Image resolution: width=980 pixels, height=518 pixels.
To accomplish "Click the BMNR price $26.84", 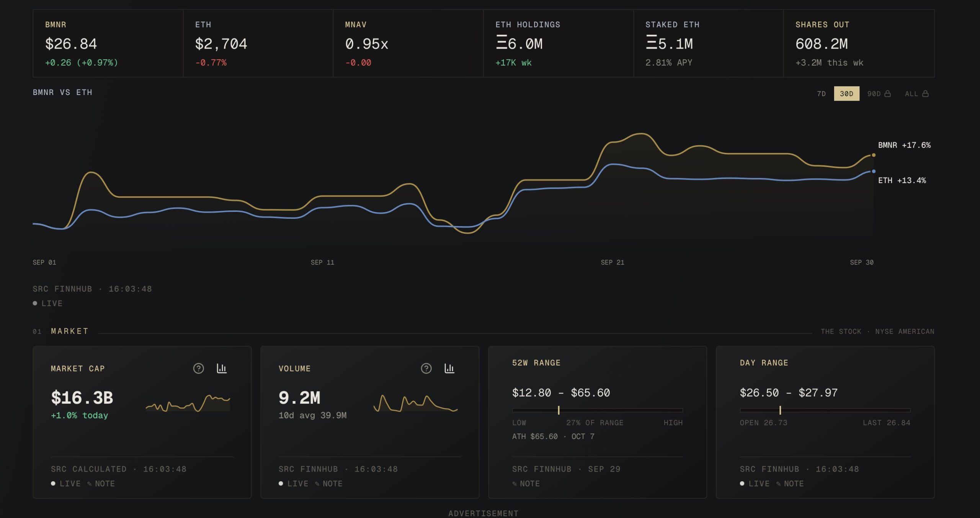I will point(71,44).
